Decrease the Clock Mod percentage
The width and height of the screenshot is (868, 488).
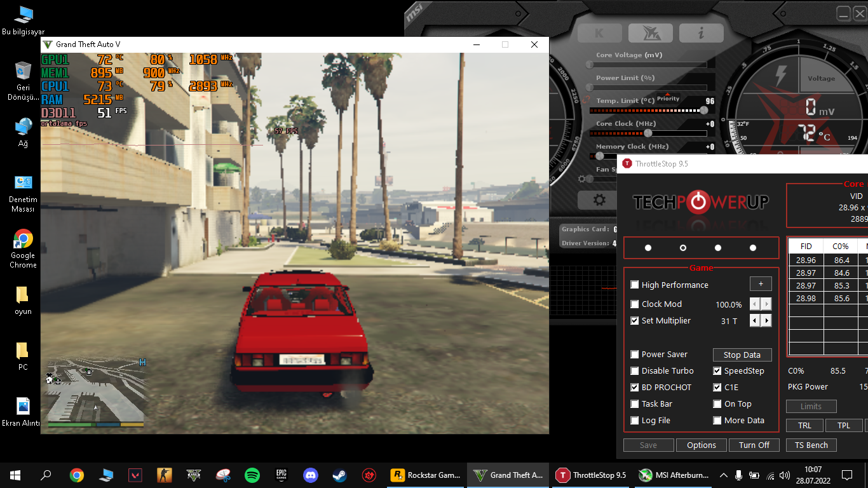click(755, 304)
